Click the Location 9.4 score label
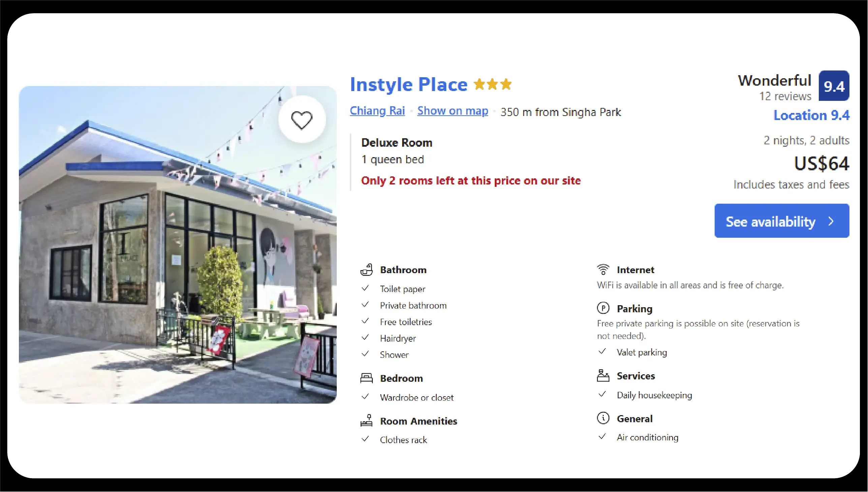 [x=811, y=115]
